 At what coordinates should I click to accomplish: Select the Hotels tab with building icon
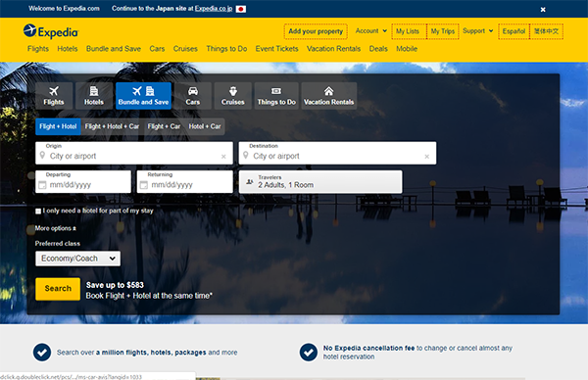point(94,96)
